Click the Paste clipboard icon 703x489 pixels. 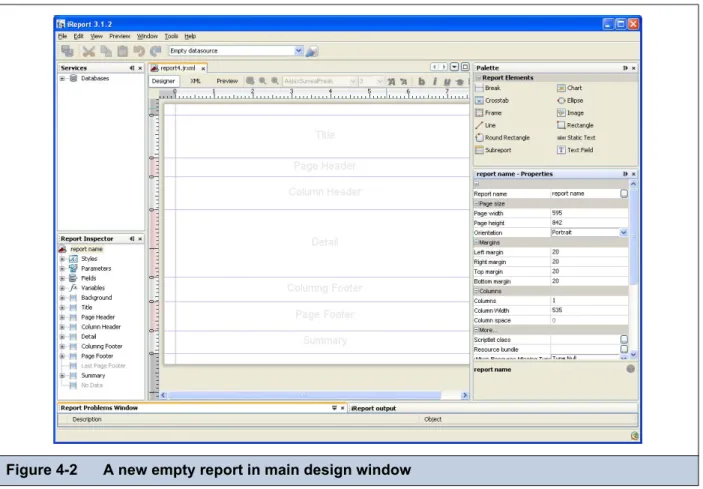pos(122,51)
